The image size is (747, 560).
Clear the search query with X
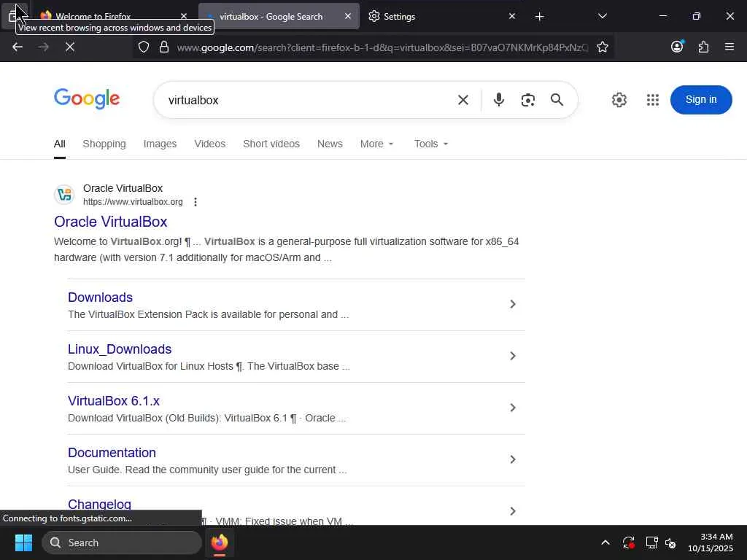click(463, 100)
